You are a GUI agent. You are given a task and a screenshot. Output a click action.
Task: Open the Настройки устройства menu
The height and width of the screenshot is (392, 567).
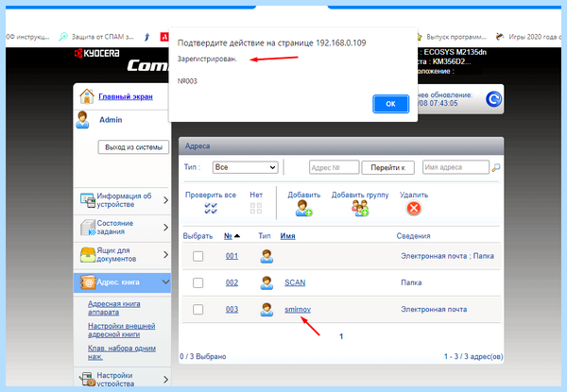tap(122, 378)
